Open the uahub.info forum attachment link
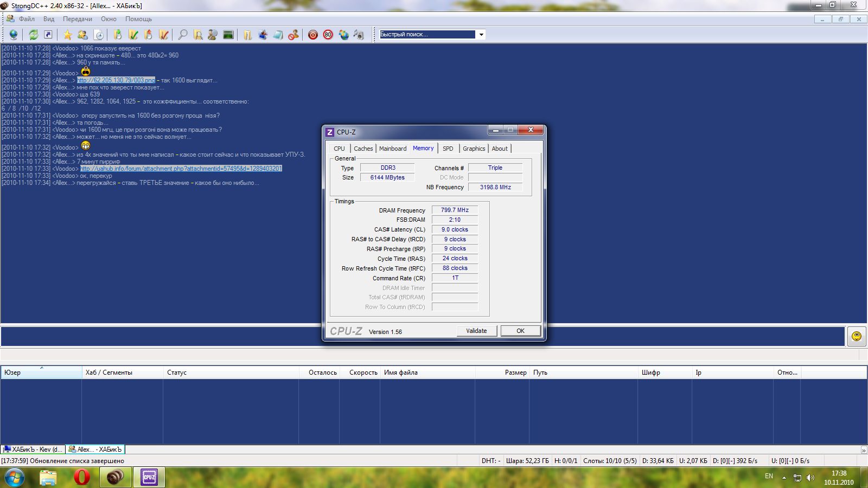 [x=181, y=169]
